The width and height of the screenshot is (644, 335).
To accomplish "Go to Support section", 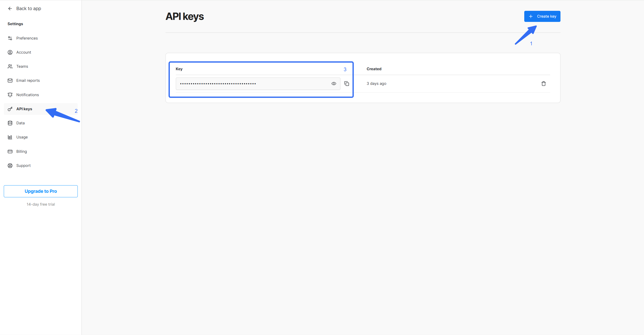I will pos(23,166).
